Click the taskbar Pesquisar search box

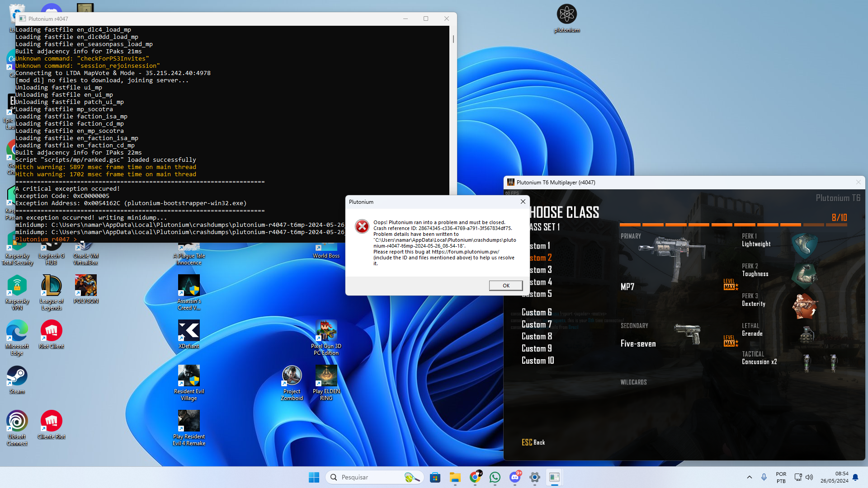coord(374,477)
